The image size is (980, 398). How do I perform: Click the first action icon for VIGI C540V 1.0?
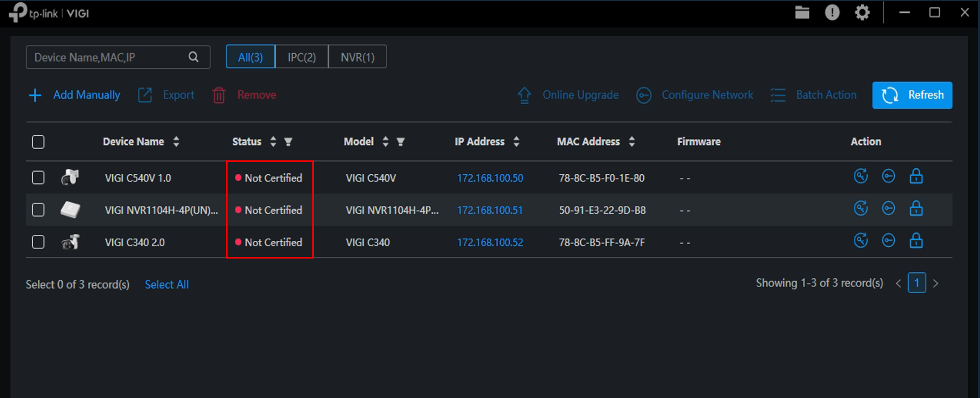(x=861, y=176)
